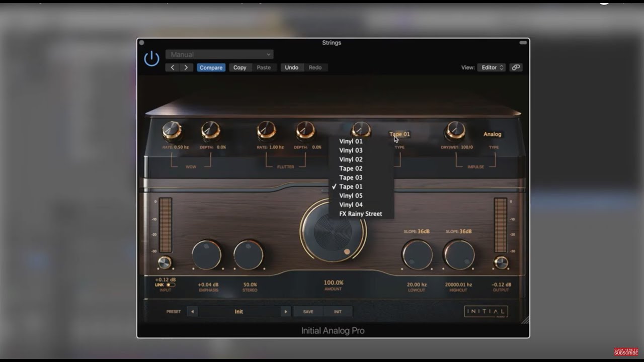Toggle the plugin power button

pyautogui.click(x=151, y=59)
